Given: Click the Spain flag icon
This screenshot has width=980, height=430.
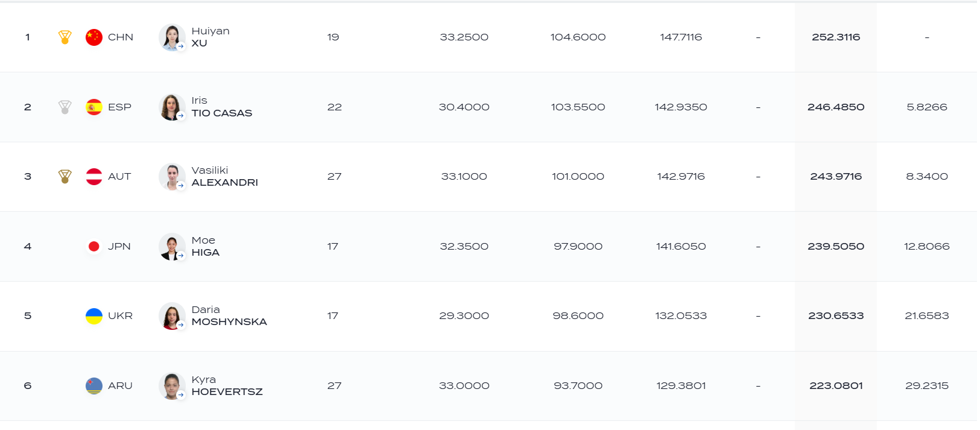Looking at the screenshot, I should [x=94, y=107].
